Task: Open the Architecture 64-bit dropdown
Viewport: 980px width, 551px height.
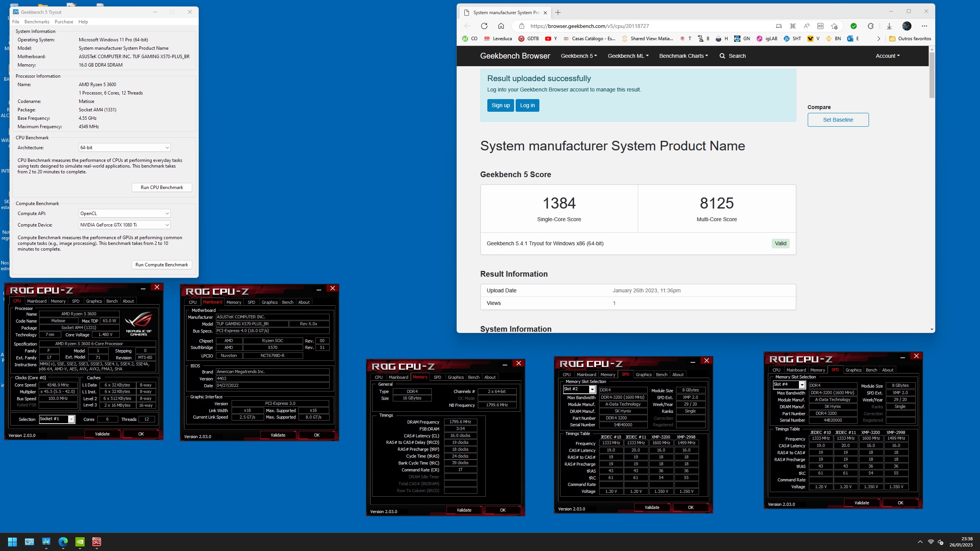Action: [124, 148]
